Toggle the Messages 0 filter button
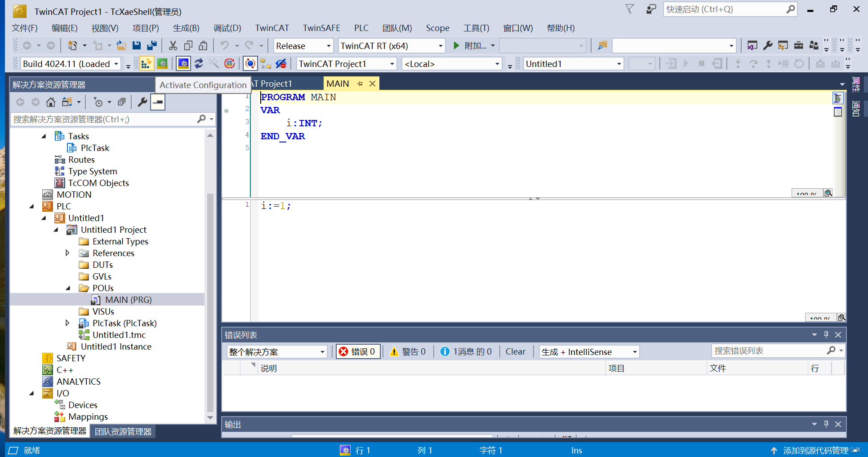 pyautogui.click(x=466, y=351)
